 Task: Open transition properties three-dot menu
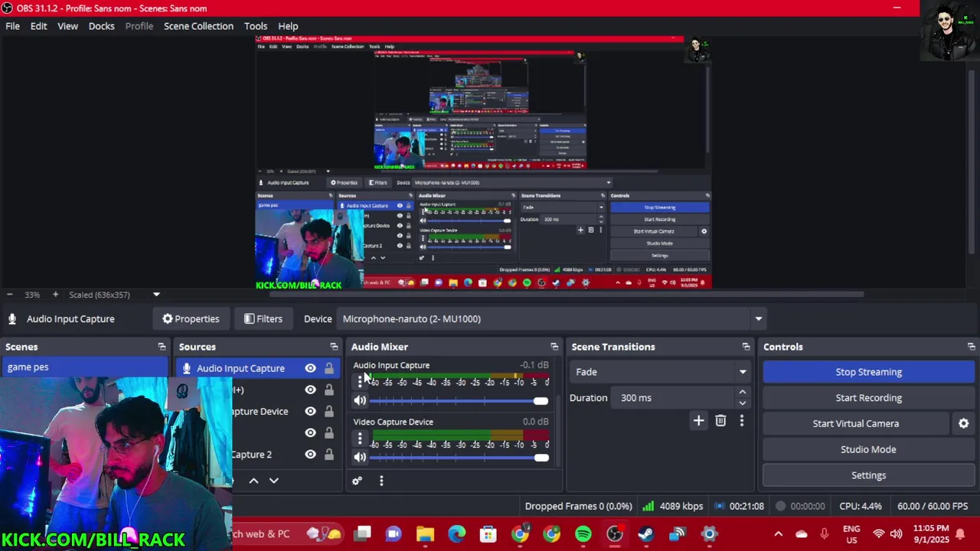click(x=741, y=420)
